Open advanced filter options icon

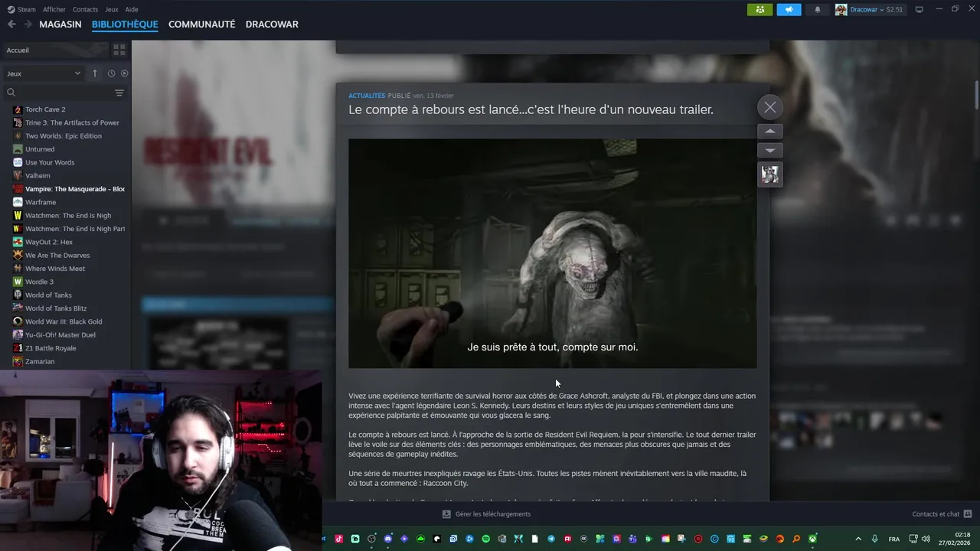(119, 93)
